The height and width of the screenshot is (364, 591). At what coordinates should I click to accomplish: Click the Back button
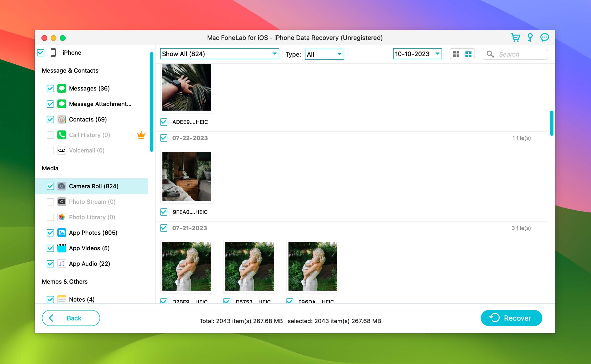71,318
